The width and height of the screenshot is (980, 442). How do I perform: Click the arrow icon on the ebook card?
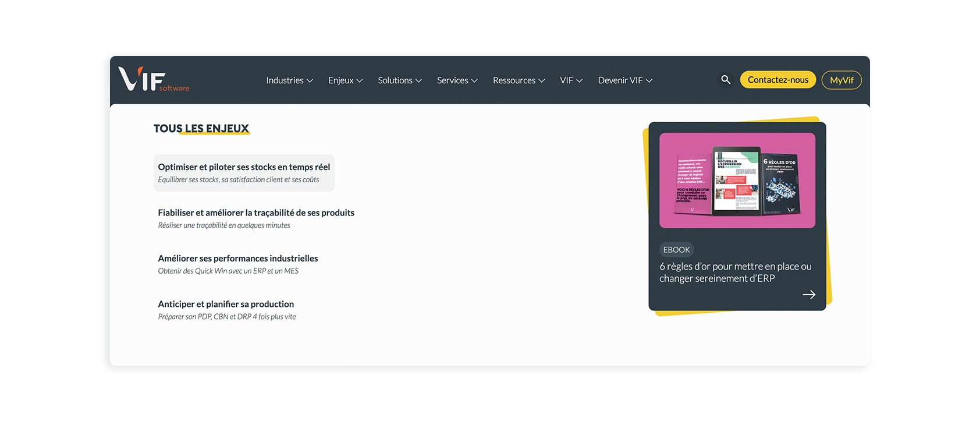pyautogui.click(x=809, y=295)
